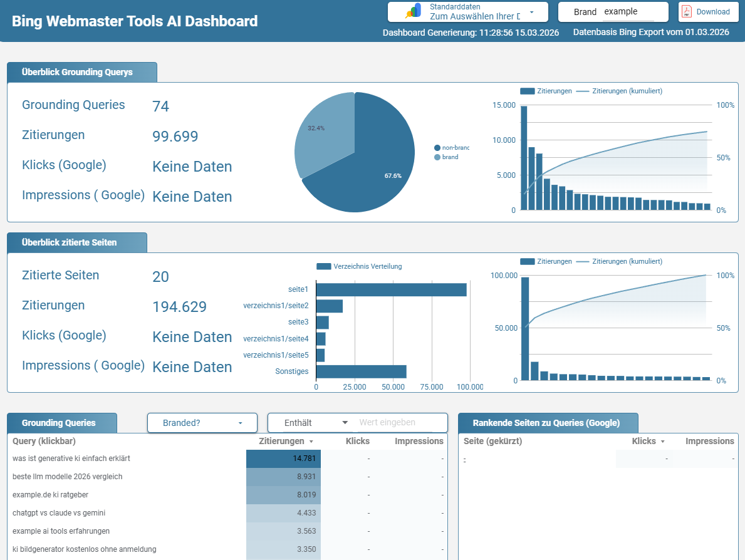
Task: Click the verzeichnis1/seite2 bar
Action: (x=329, y=306)
